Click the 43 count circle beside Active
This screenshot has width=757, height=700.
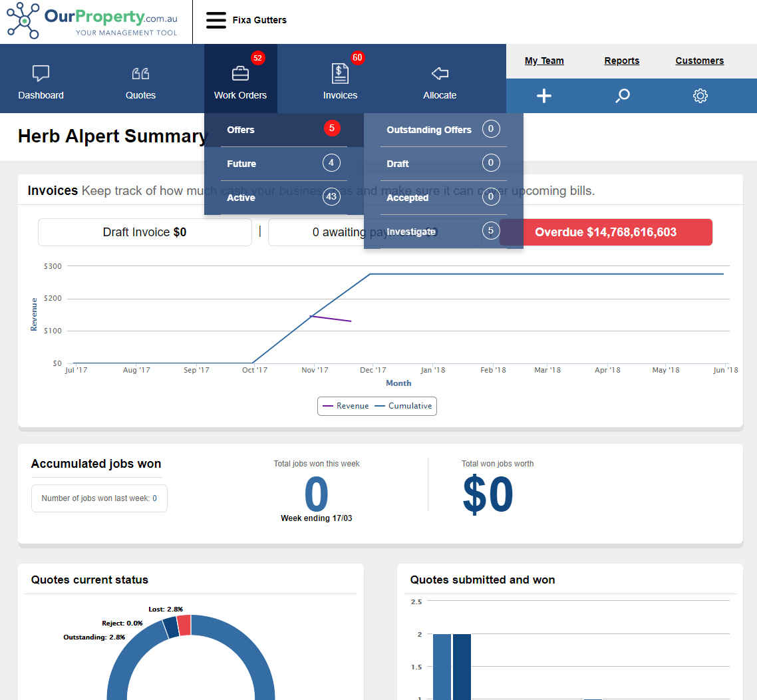(331, 196)
